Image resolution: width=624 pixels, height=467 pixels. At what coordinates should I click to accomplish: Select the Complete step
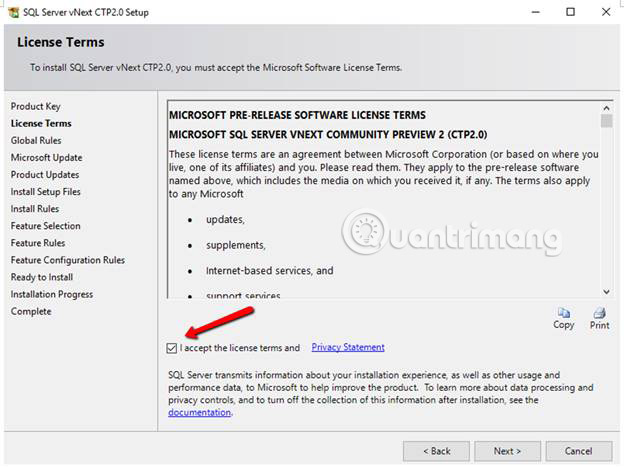[x=31, y=312]
